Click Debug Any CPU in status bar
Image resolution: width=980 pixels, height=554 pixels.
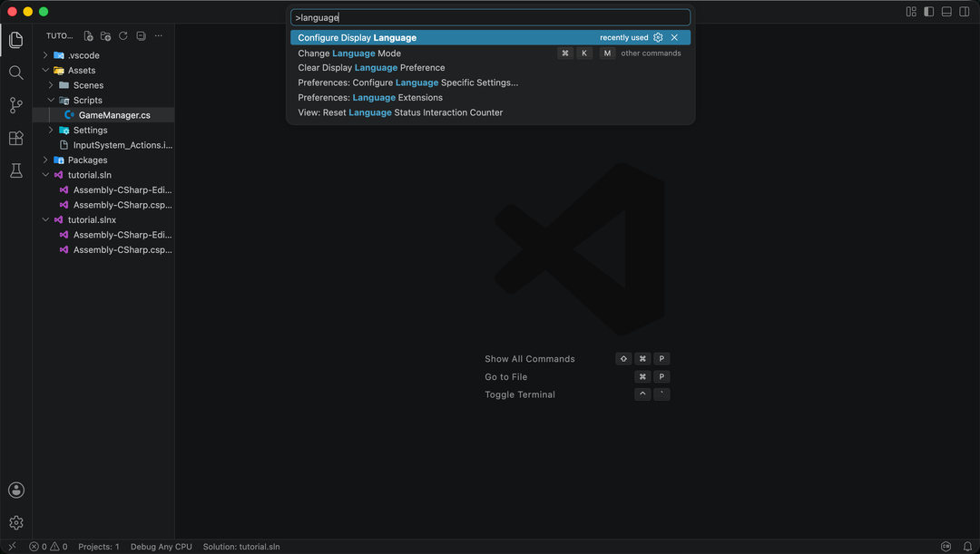tap(162, 547)
